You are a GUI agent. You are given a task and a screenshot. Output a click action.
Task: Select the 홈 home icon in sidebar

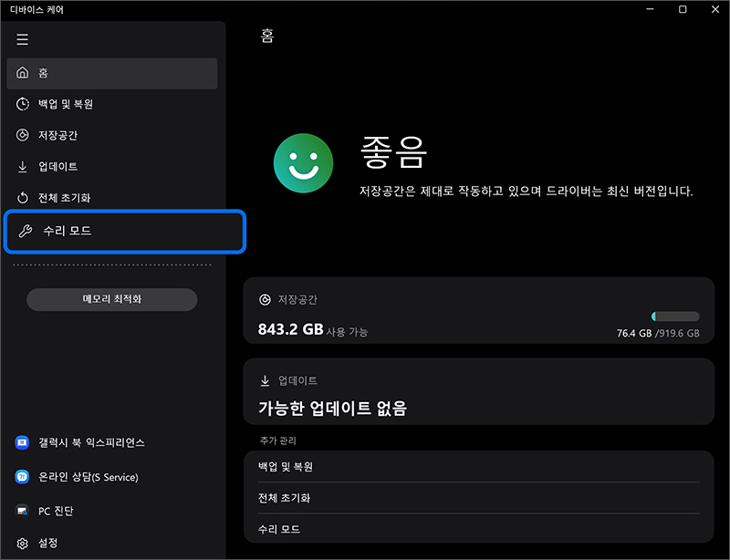click(x=21, y=73)
